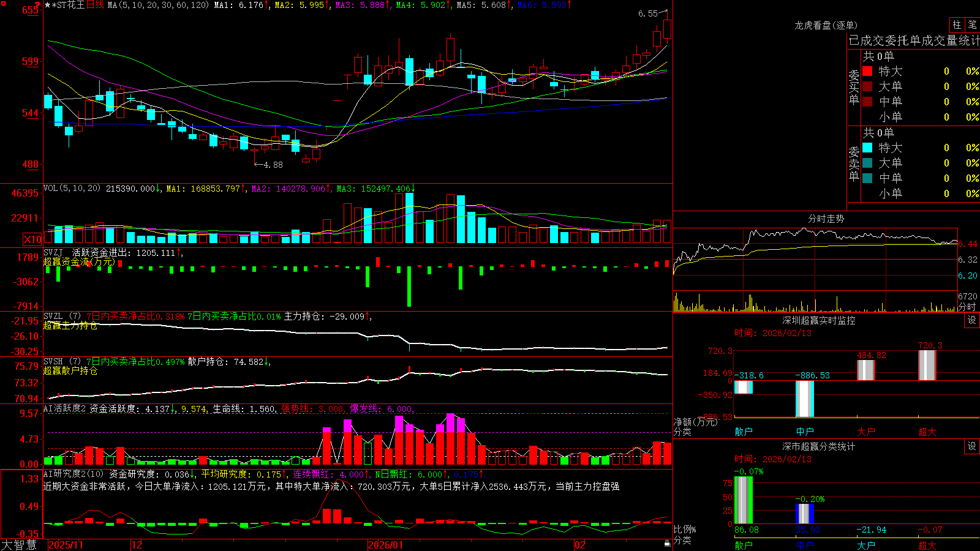Click the 6.55 high price marker
The width and height of the screenshot is (980, 551).
647,13
